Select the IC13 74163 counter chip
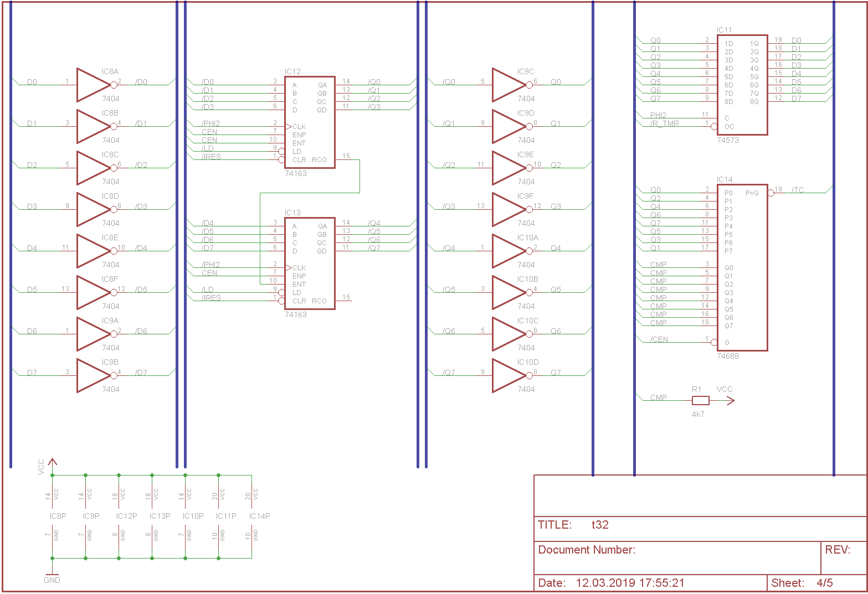The image size is (868, 594). coord(309,264)
